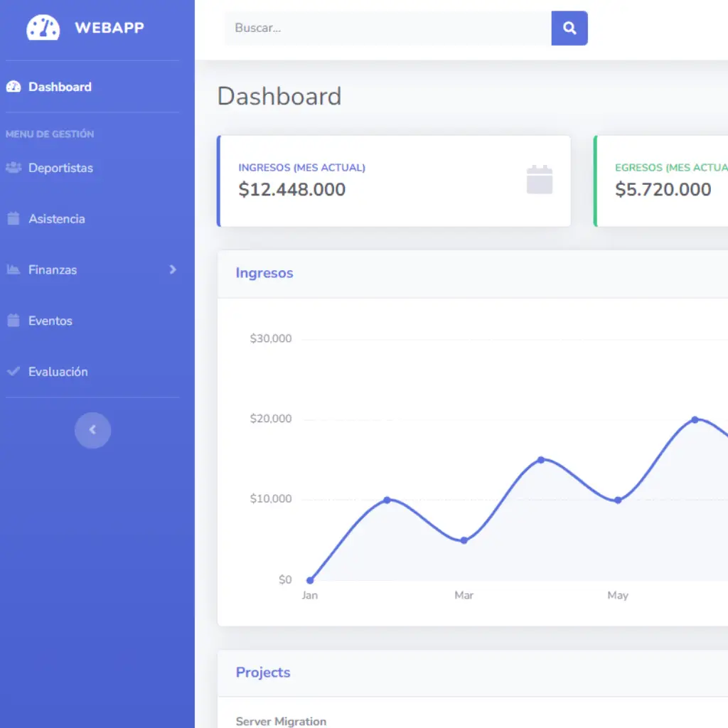Expand the Finanzas submenu chevron
Screen dimensions: 728x728
[173, 270]
